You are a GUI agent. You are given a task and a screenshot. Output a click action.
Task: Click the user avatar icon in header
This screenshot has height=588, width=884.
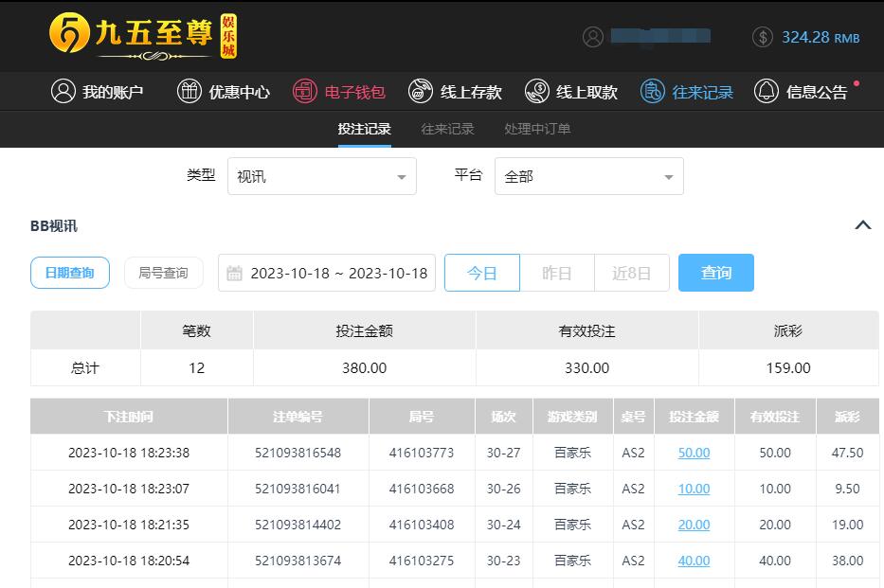[592, 37]
